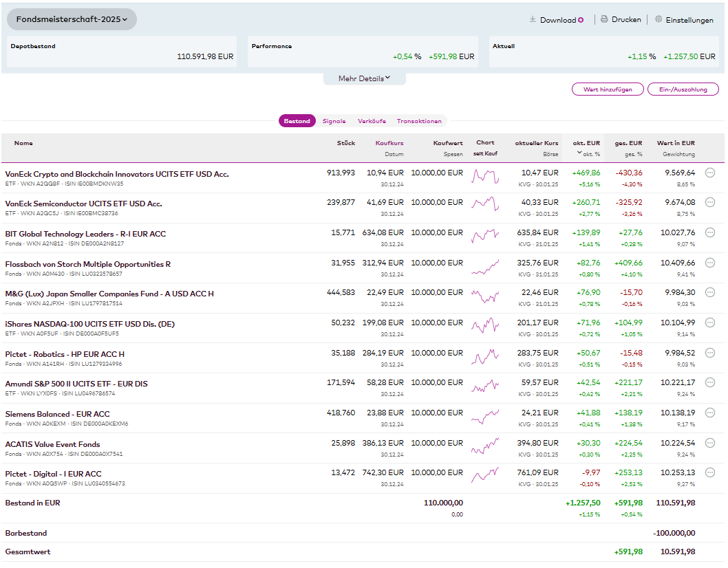Image resolution: width=728 pixels, height=568 pixels.
Task: Open the Amundi S&P 500 II fund link
Action: coord(76,384)
